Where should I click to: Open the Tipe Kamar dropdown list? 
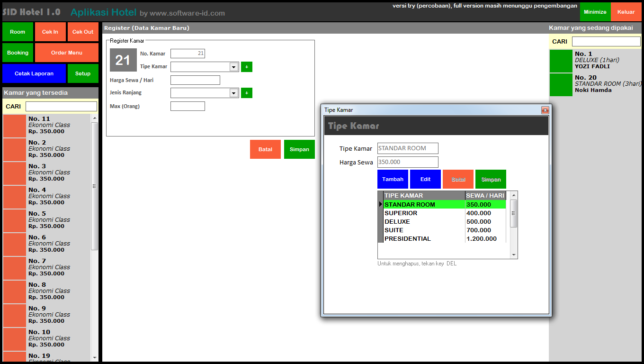233,67
